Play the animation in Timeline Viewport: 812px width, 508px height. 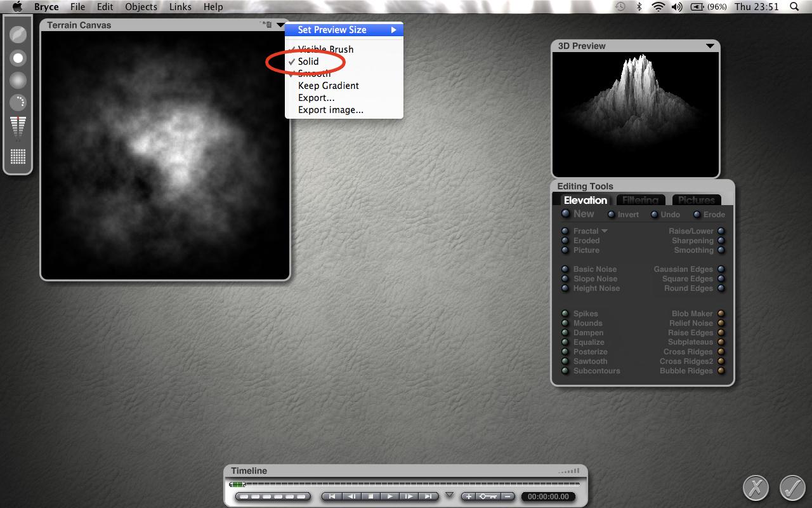[390, 497]
